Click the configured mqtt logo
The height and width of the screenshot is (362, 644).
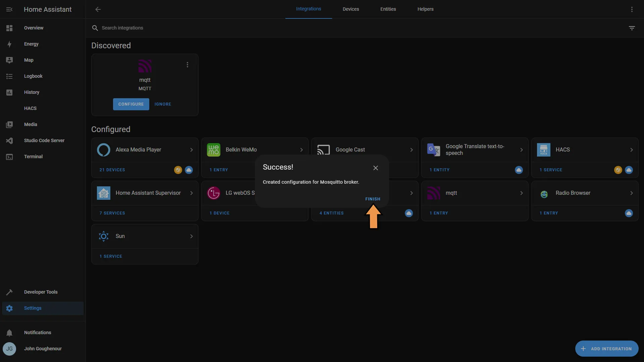pyautogui.click(x=434, y=193)
